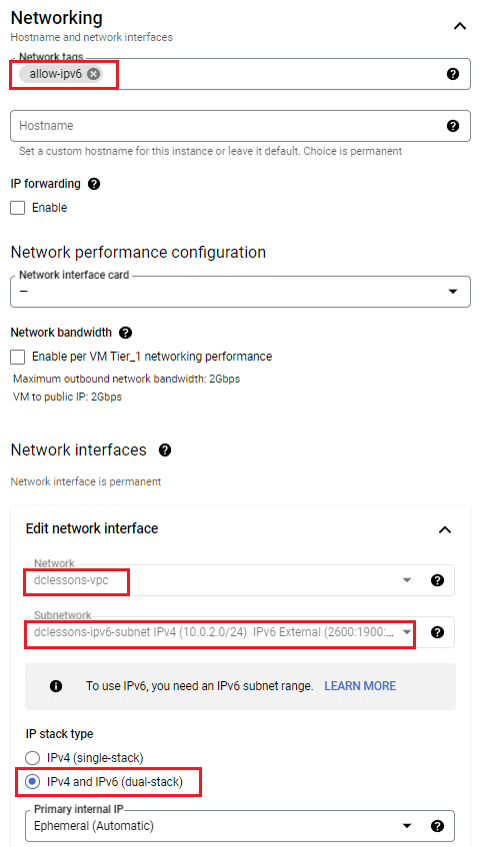The height and width of the screenshot is (847, 503).
Task: Open help icon for Subnetwork dropdown
Action: (438, 632)
